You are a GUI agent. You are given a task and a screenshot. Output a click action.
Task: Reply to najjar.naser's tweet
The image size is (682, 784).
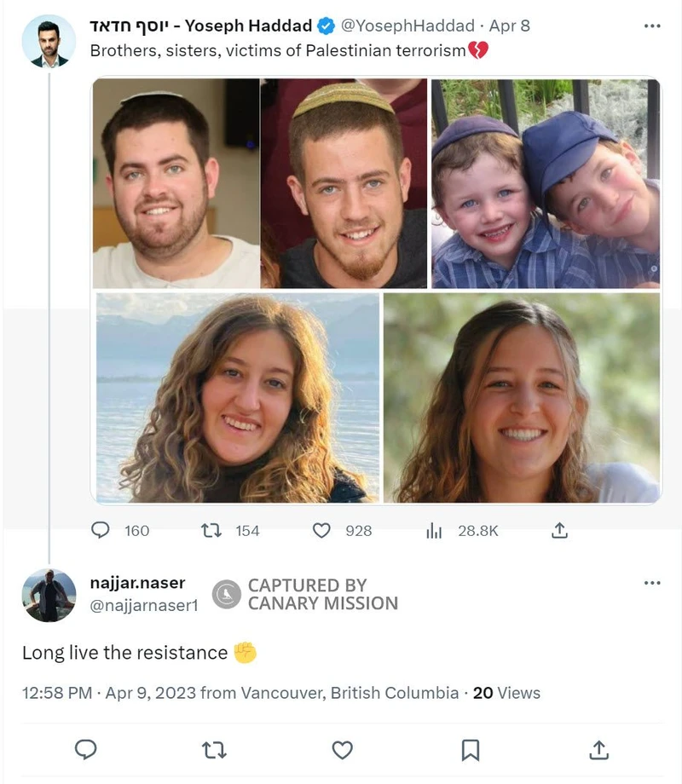click(x=85, y=749)
